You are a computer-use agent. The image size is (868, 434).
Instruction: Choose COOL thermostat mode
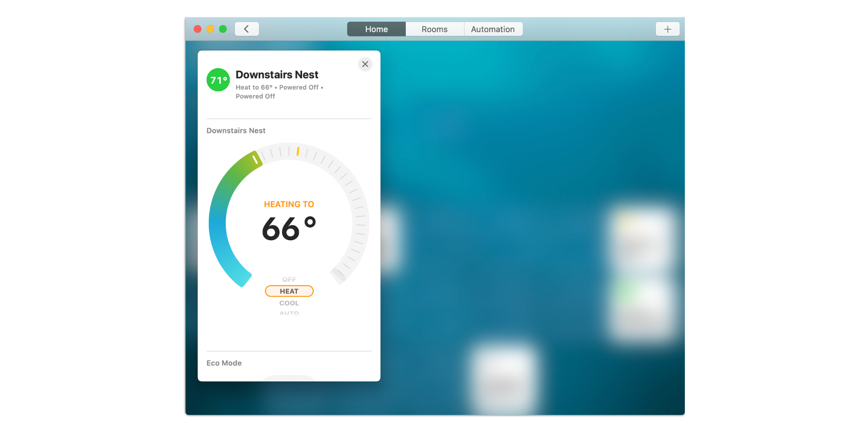pos(289,303)
